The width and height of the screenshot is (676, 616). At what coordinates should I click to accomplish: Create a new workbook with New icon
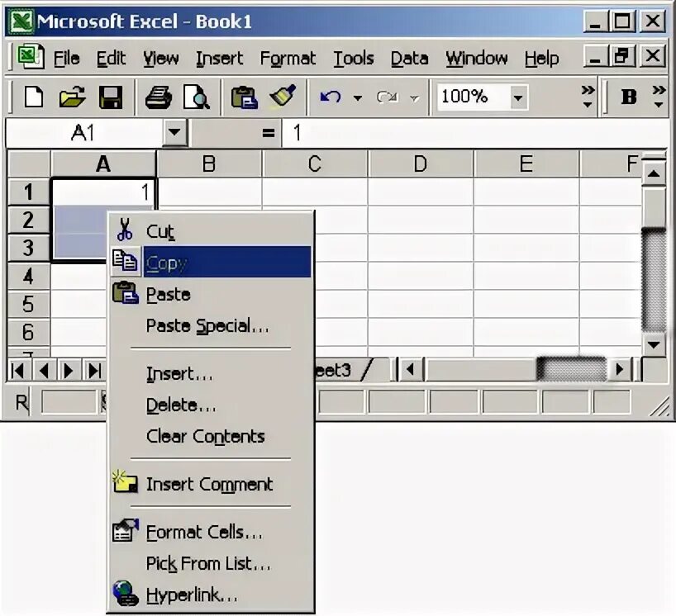point(34,97)
